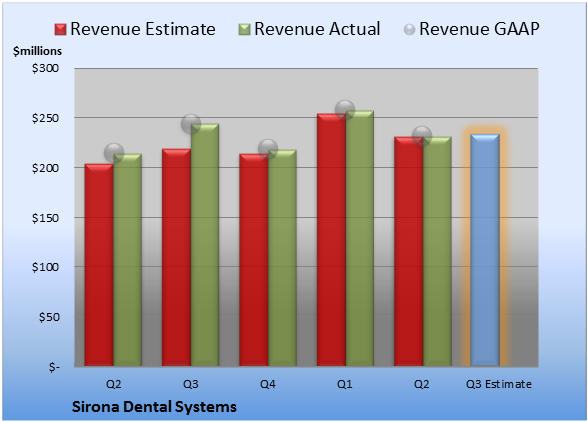The width and height of the screenshot is (588, 422).
Task: Click the gray Revenue GAAP legend sphere
Action: pos(410,29)
